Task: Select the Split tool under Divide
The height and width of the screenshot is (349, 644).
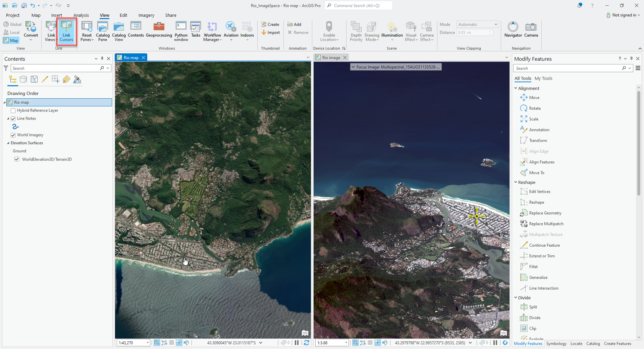Action: 533,307
